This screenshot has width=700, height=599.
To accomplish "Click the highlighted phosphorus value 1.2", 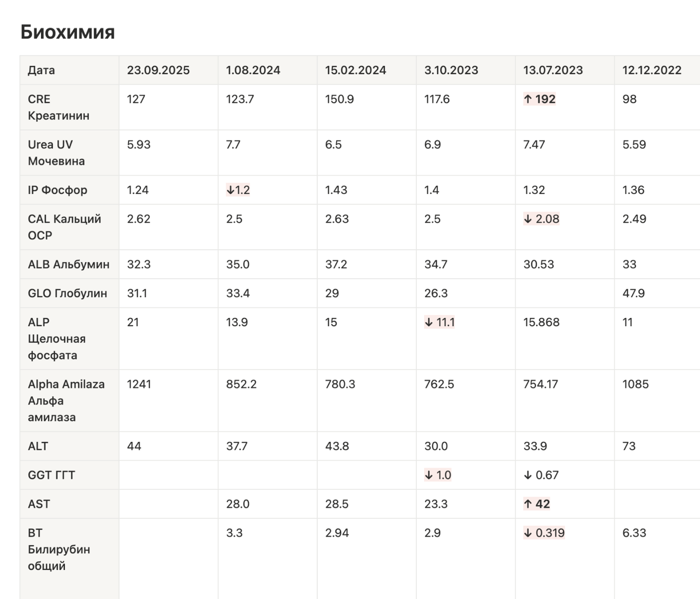I will 238,190.
